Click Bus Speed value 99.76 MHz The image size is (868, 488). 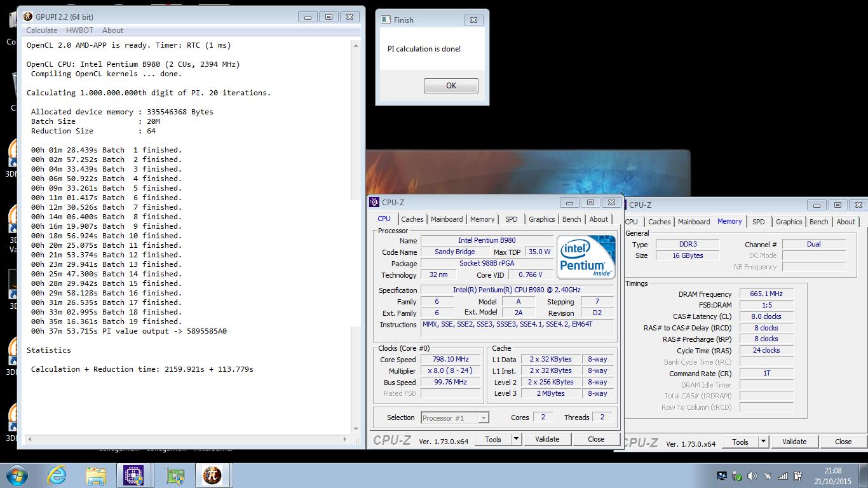tap(450, 383)
